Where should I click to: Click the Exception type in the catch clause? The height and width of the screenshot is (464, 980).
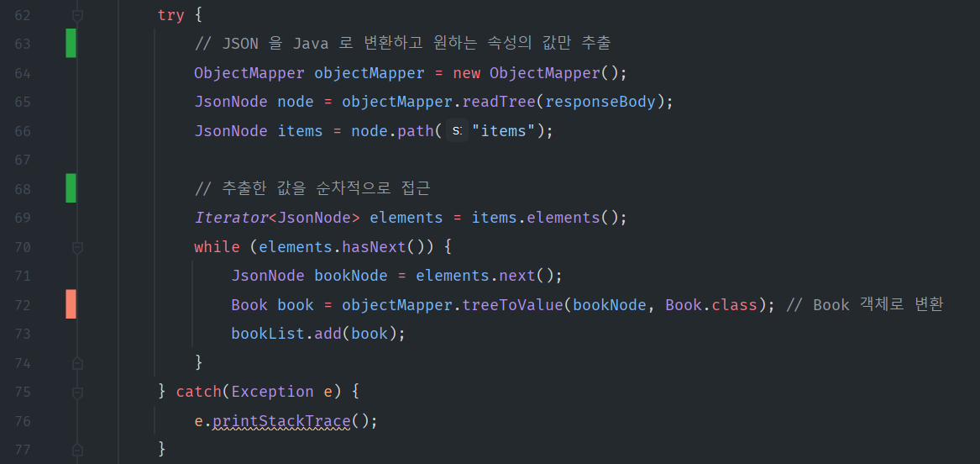(x=272, y=392)
